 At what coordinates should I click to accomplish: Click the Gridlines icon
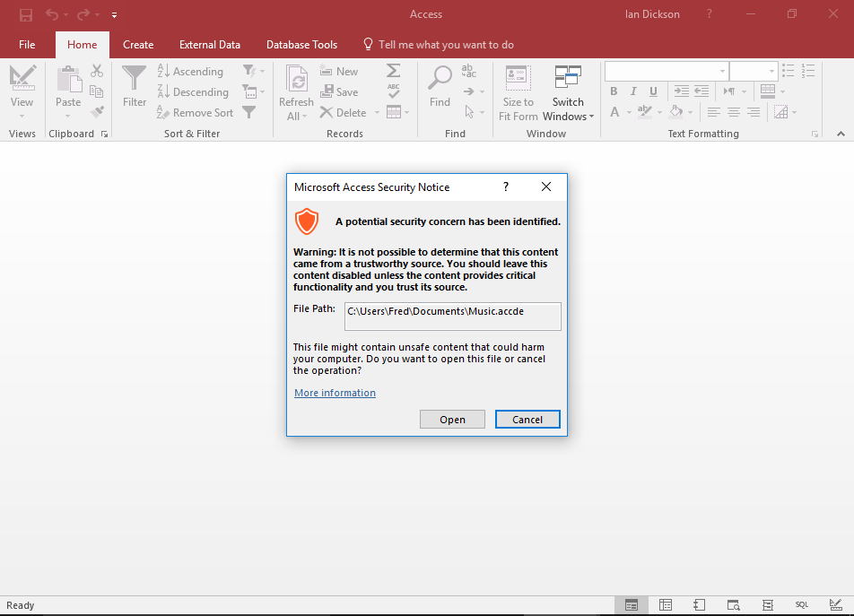768,91
